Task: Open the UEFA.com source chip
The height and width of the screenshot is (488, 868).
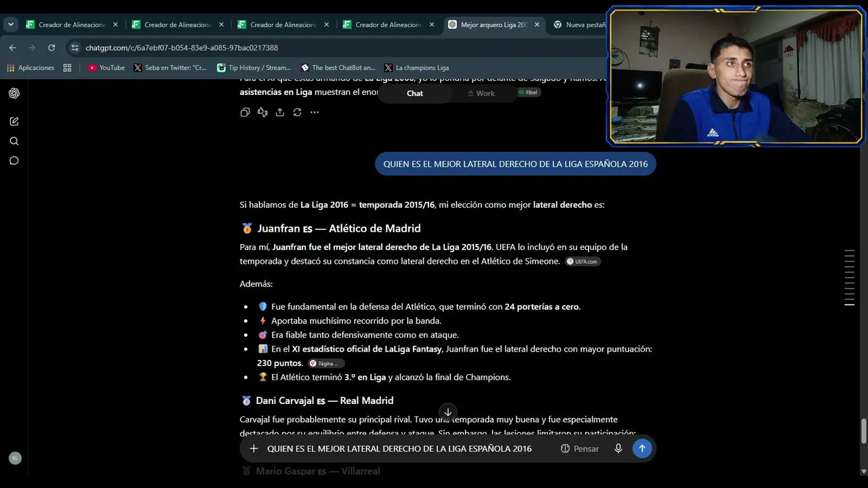Action: point(583,262)
